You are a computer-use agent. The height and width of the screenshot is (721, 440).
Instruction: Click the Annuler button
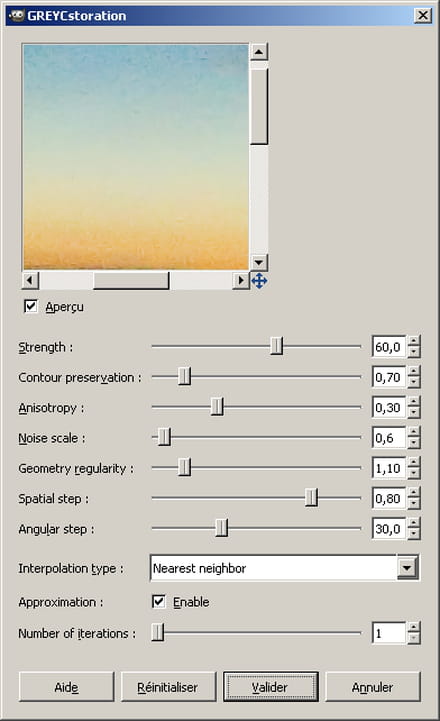[373, 687]
